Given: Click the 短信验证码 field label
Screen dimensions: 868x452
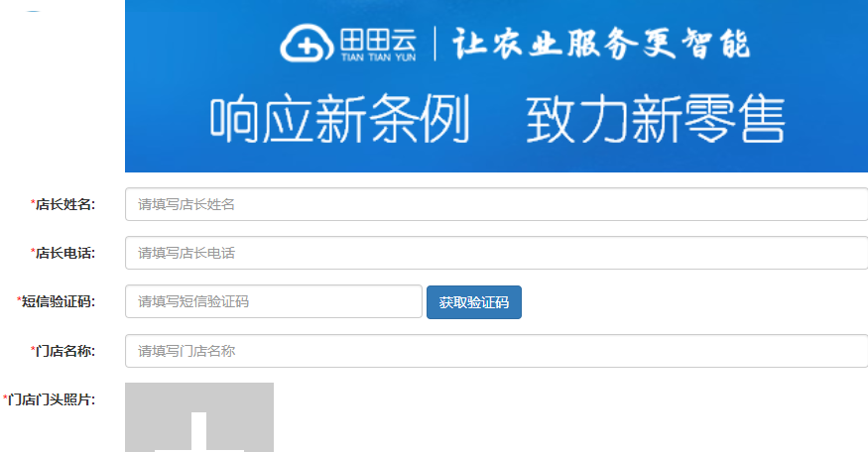Looking at the screenshot, I should point(59,301).
